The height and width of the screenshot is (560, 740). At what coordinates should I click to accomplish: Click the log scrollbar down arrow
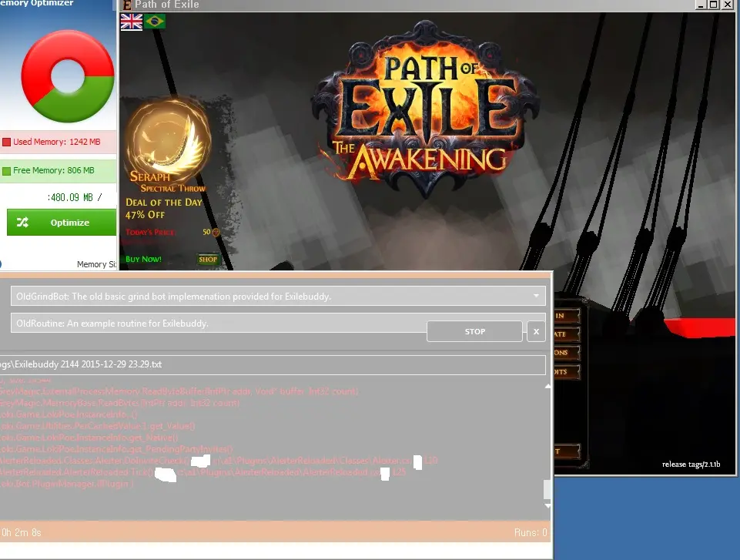click(x=547, y=506)
